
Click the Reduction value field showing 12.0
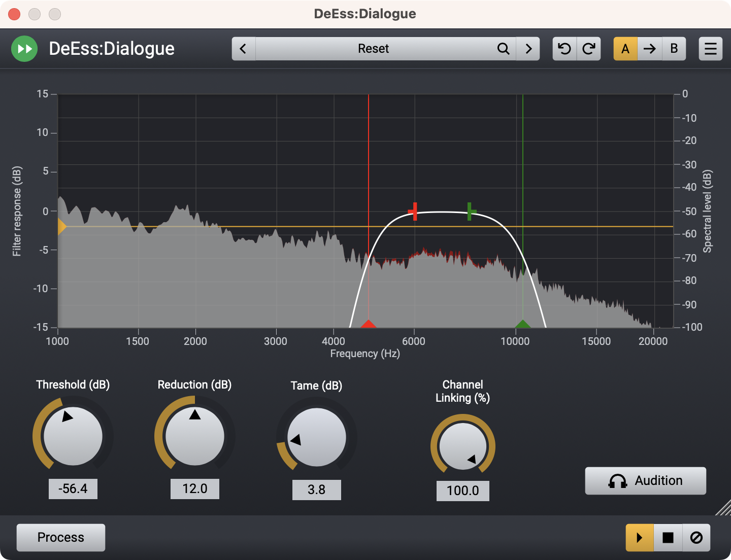[x=195, y=488]
